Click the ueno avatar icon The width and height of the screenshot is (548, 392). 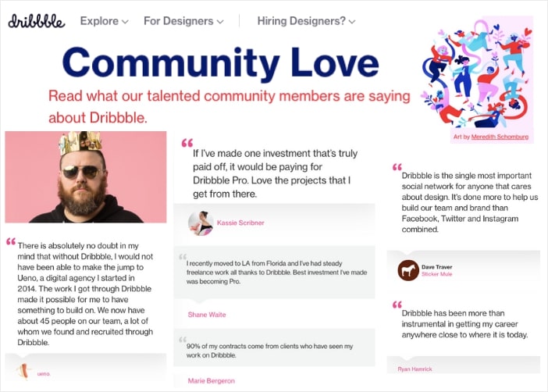(x=23, y=372)
